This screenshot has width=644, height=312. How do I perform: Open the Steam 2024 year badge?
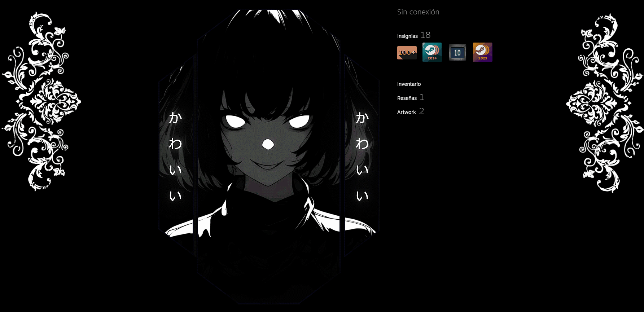pyautogui.click(x=432, y=52)
